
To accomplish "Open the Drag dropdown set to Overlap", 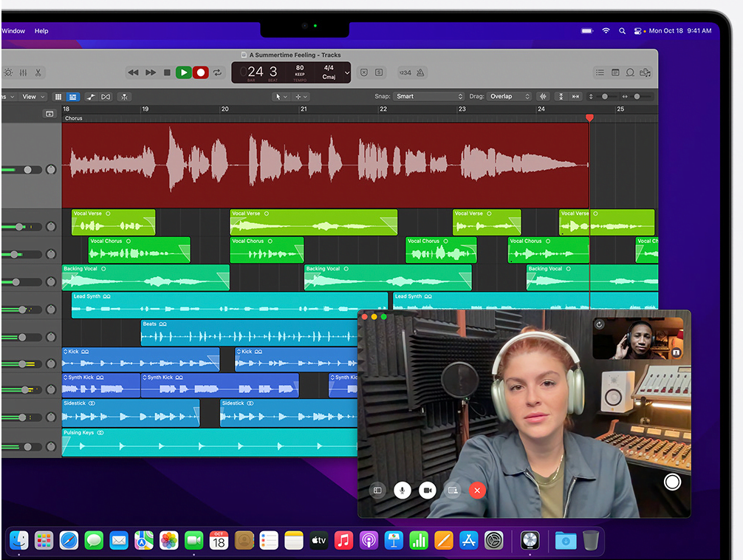I will tap(509, 96).
